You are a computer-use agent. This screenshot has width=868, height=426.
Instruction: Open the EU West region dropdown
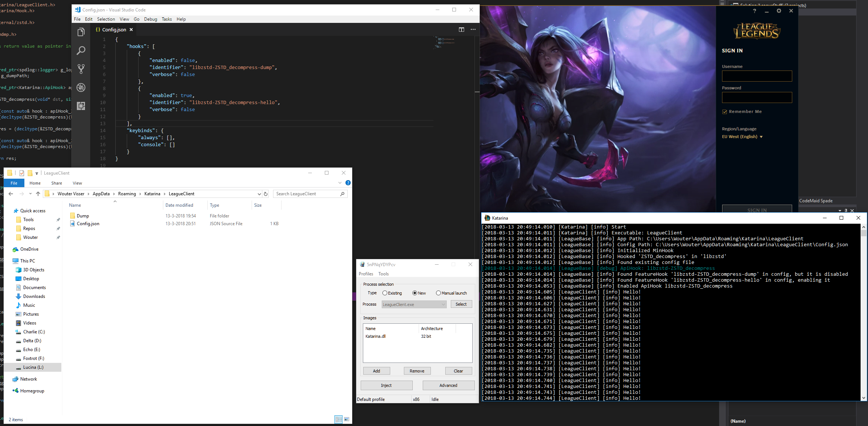[742, 137]
